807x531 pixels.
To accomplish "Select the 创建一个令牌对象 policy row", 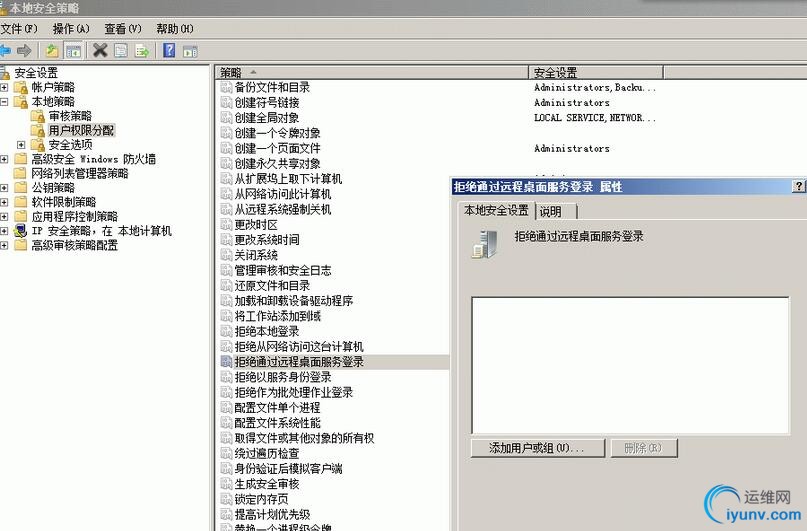I will pyautogui.click(x=277, y=133).
